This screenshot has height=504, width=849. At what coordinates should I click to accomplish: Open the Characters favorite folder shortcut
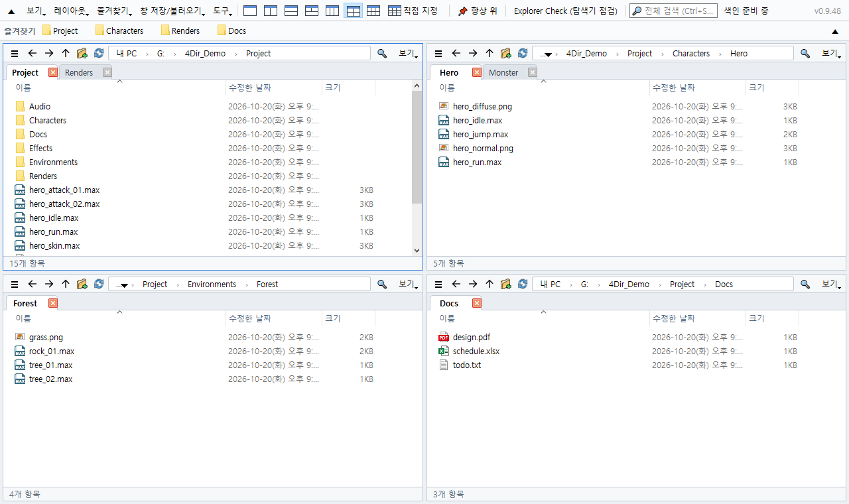(x=119, y=31)
